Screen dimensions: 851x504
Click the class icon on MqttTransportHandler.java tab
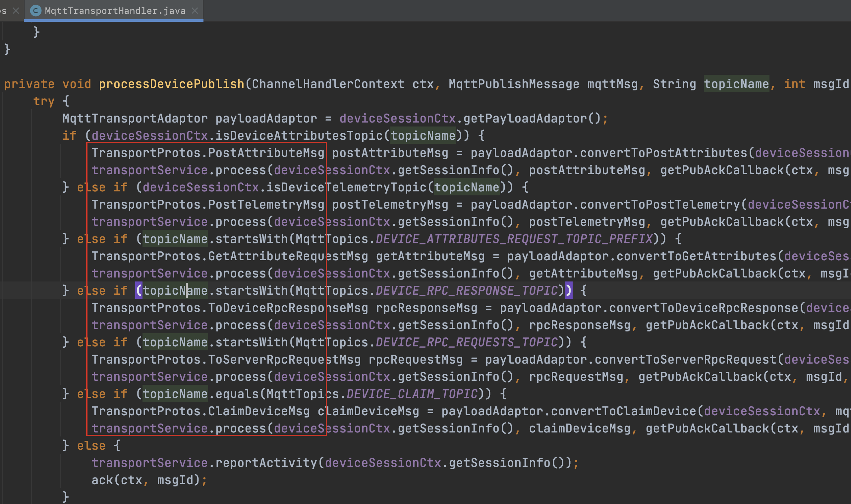point(35,11)
